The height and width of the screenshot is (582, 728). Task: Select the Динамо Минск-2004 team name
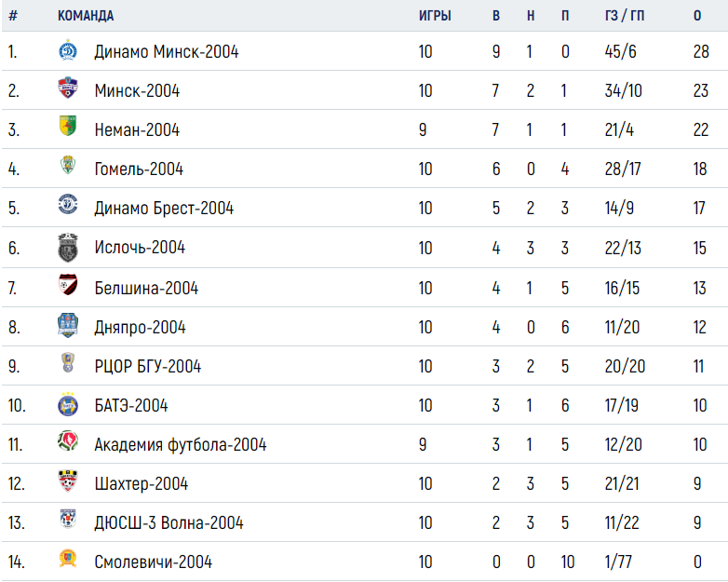click(x=167, y=51)
